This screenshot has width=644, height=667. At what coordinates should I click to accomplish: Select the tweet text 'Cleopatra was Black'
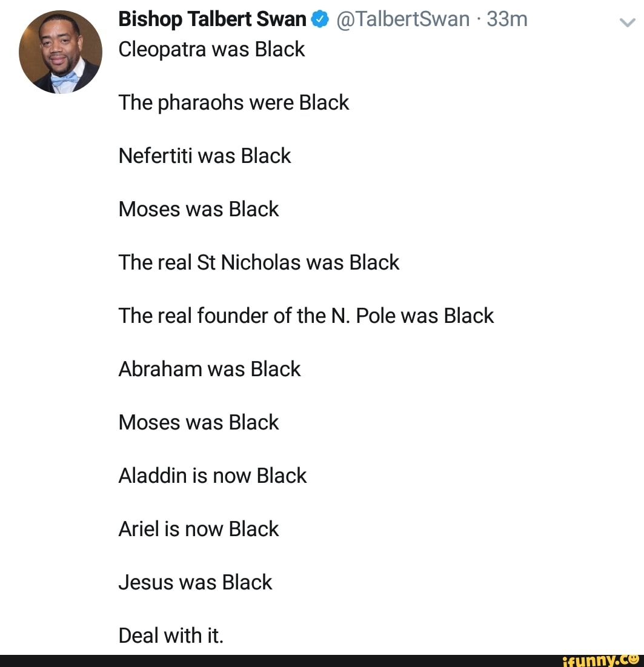(x=211, y=50)
